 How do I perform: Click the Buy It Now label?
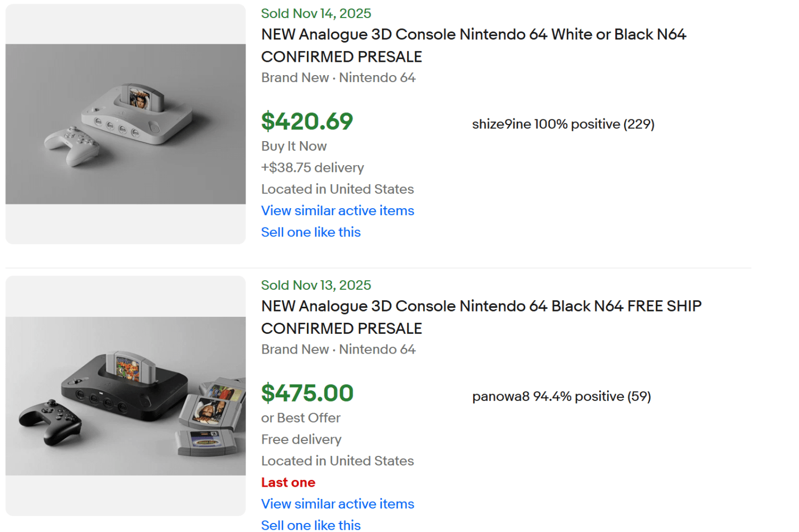coord(293,146)
